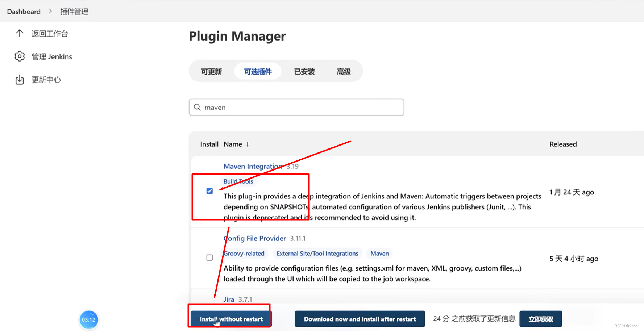The width and height of the screenshot is (644, 331).
Task: Open the 已安装 tab
Action: pyautogui.click(x=304, y=71)
